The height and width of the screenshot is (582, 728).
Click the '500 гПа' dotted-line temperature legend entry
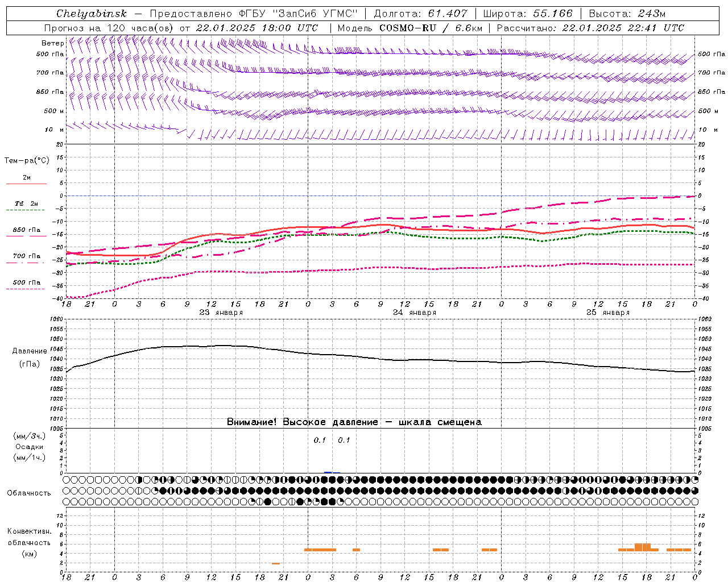[27, 282]
